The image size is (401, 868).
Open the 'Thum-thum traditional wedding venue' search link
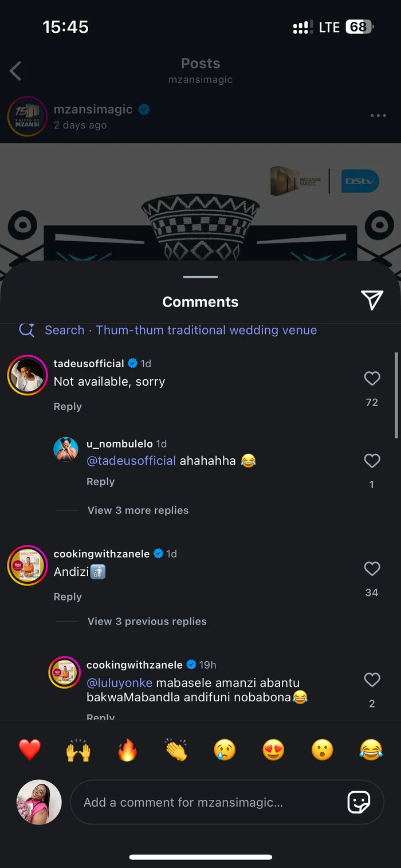[206, 330]
